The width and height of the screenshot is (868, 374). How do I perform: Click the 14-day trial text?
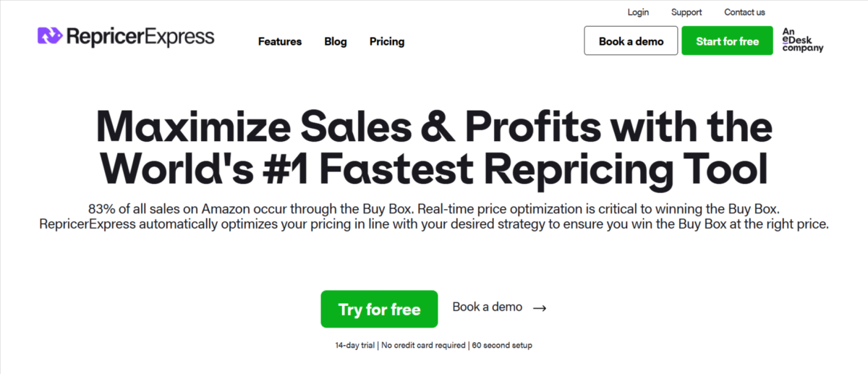pos(355,346)
